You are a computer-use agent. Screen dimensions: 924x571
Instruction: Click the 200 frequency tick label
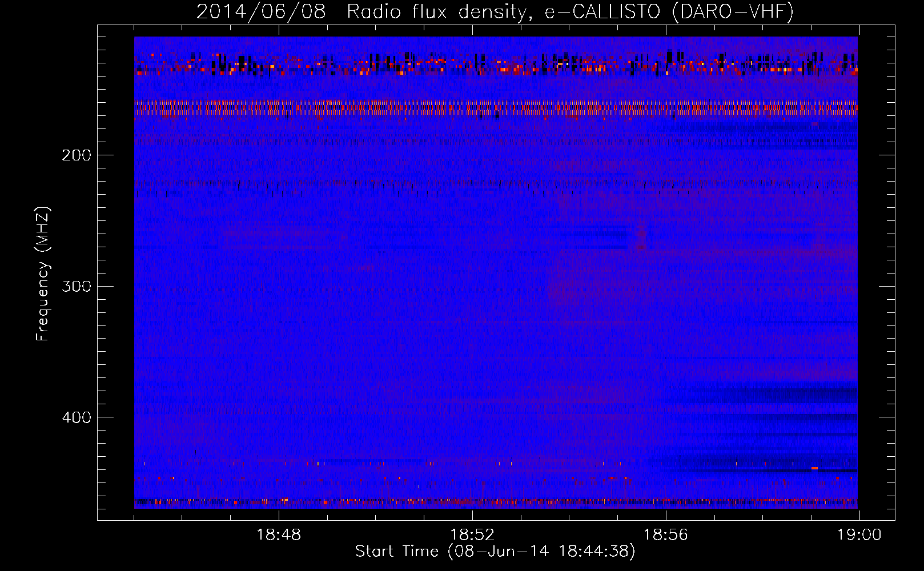point(77,155)
